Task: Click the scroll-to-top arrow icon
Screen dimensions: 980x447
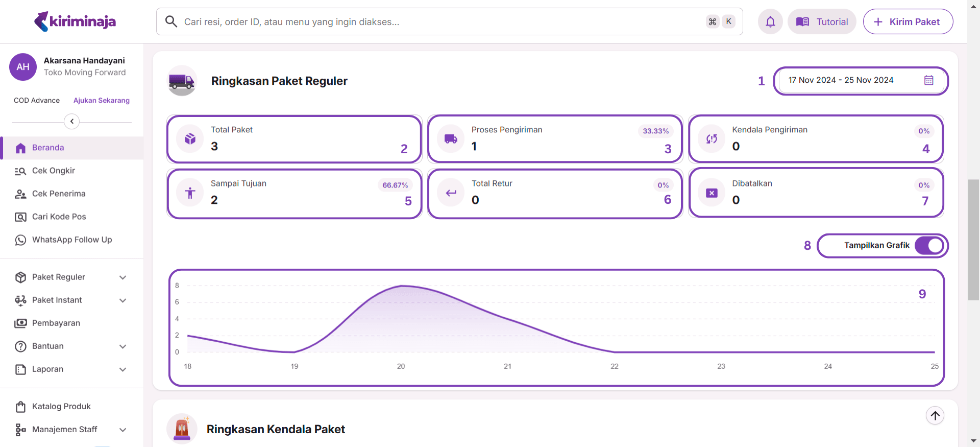Action: click(935, 416)
